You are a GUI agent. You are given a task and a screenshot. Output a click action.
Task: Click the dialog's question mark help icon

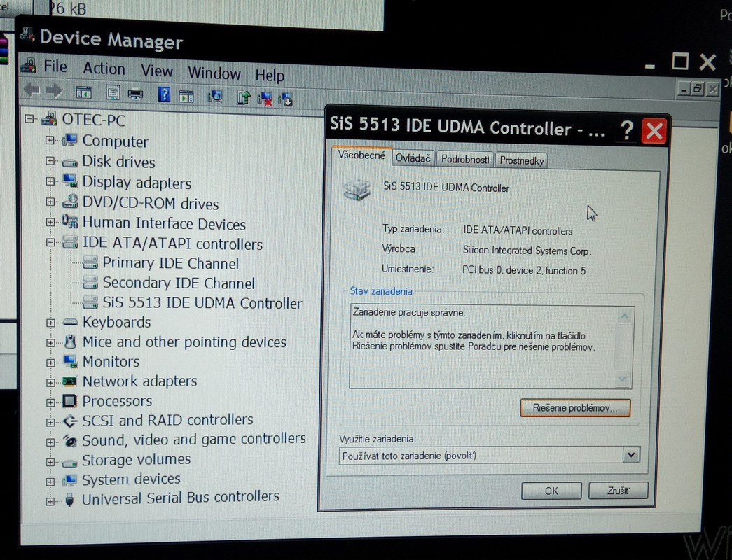coord(626,131)
